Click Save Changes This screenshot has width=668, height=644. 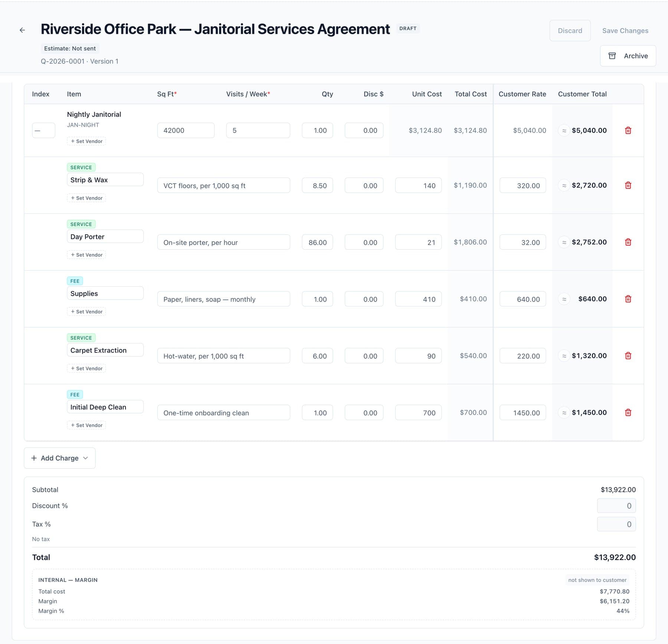coord(625,30)
